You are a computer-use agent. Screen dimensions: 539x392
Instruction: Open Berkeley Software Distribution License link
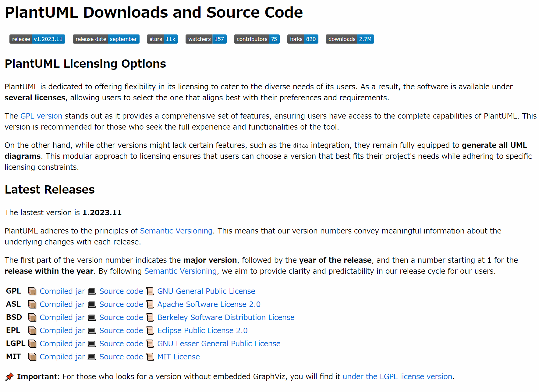pyautogui.click(x=226, y=317)
